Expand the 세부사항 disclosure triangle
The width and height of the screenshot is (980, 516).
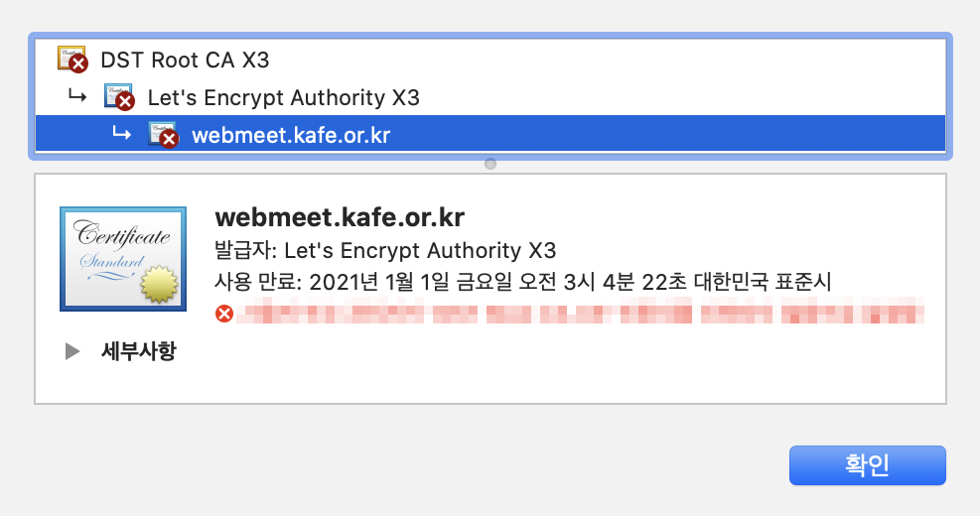[x=72, y=351]
